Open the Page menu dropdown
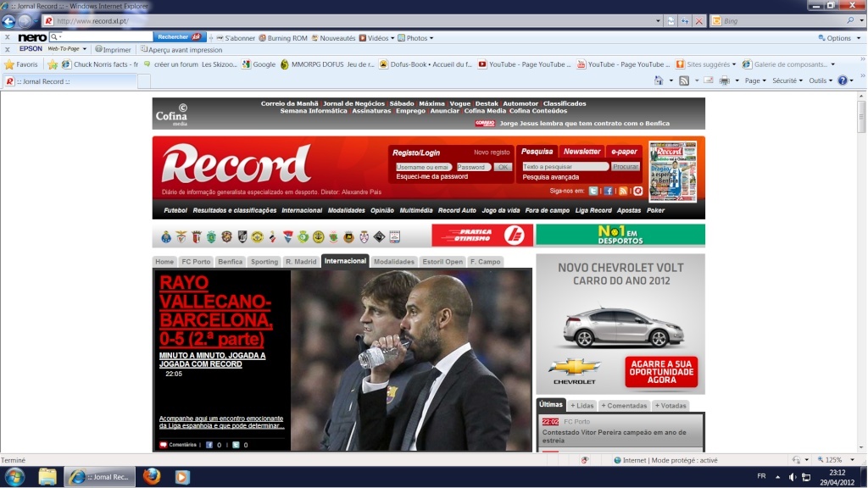 coord(755,80)
